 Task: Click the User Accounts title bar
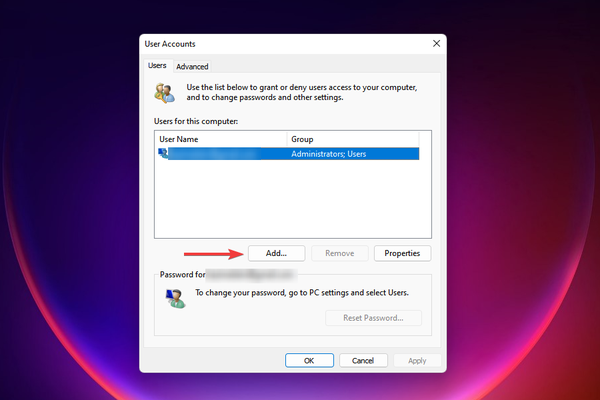pyautogui.click(x=280, y=44)
